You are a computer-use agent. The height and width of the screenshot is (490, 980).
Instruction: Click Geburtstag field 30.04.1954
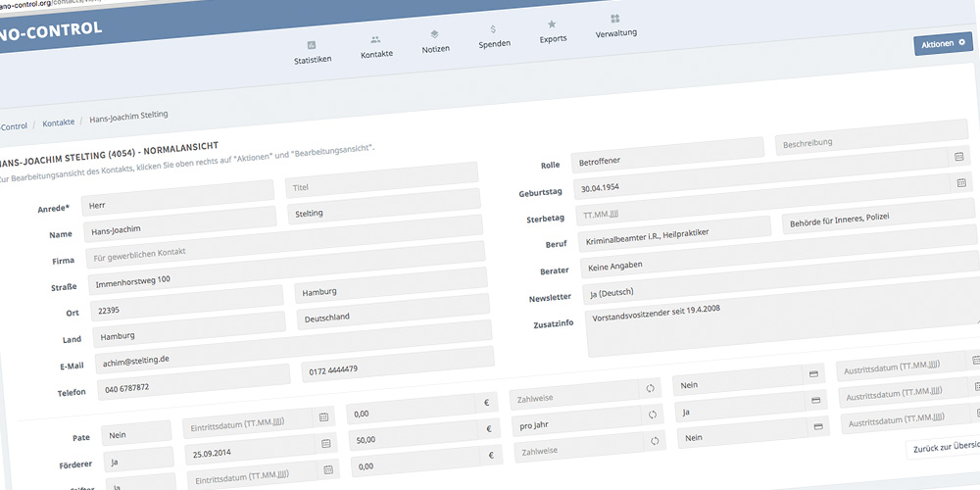770,172
